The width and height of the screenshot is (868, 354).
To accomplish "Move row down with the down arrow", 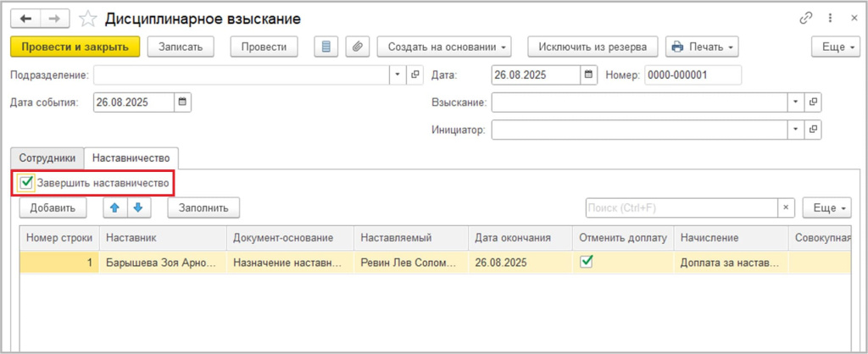I will coord(138,207).
